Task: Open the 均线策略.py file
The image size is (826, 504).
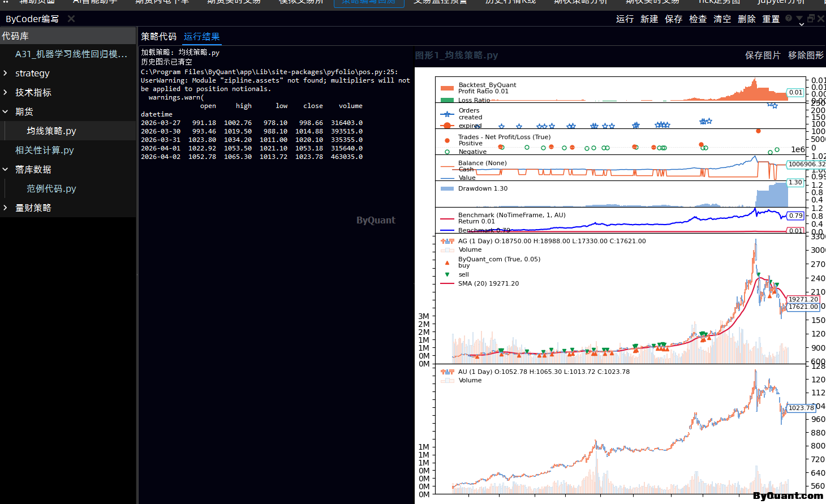Action: click(51, 131)
